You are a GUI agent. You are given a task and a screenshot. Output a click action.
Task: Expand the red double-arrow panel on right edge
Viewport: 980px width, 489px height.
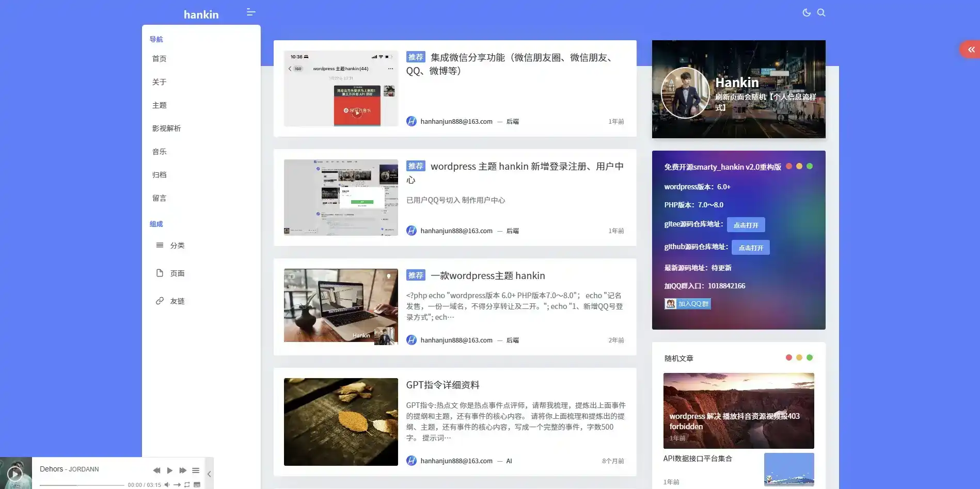[x=971, y=50]
